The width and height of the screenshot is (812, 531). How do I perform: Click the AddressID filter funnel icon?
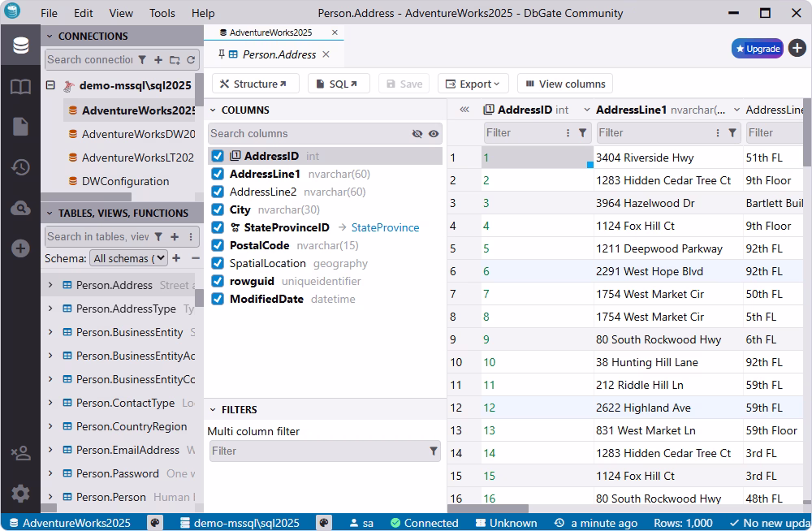582,133
